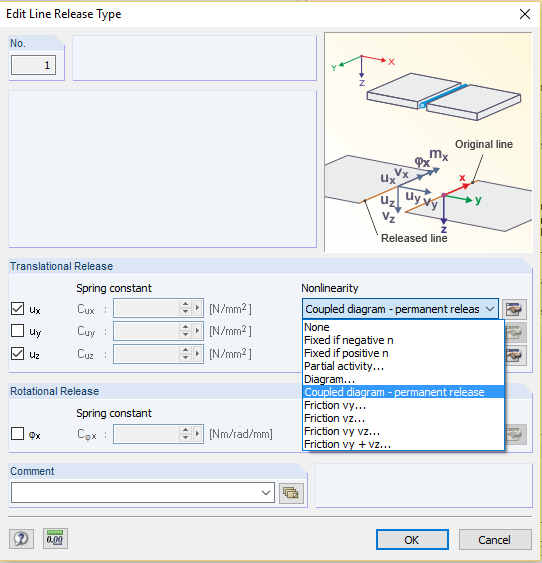Choose Fixed if negative n

[x=403, y=340]
